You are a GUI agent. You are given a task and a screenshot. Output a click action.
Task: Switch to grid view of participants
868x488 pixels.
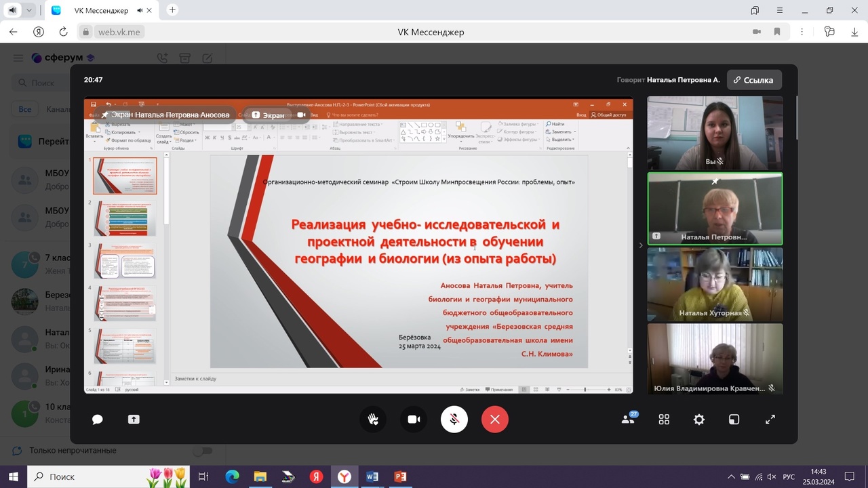664,420
